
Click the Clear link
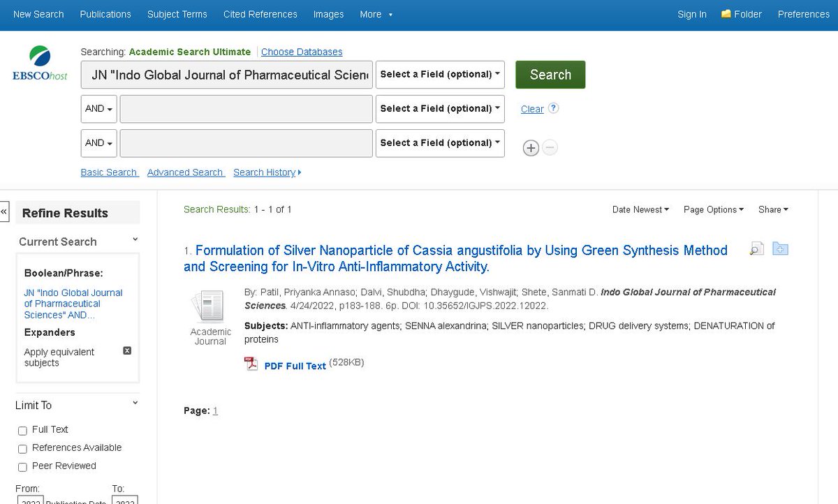point(532,109)
